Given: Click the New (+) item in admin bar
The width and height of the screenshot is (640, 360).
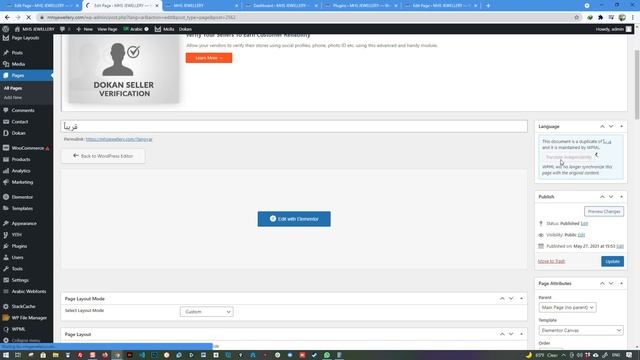Looking at the screenshot, I should tap(84, 29).
